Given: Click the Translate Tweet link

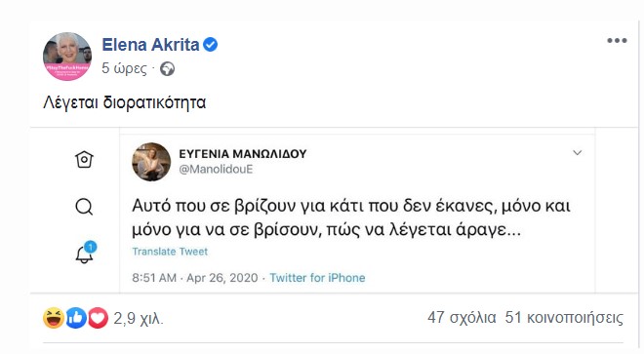Looking at the screenshot, I should click(170, 252).
